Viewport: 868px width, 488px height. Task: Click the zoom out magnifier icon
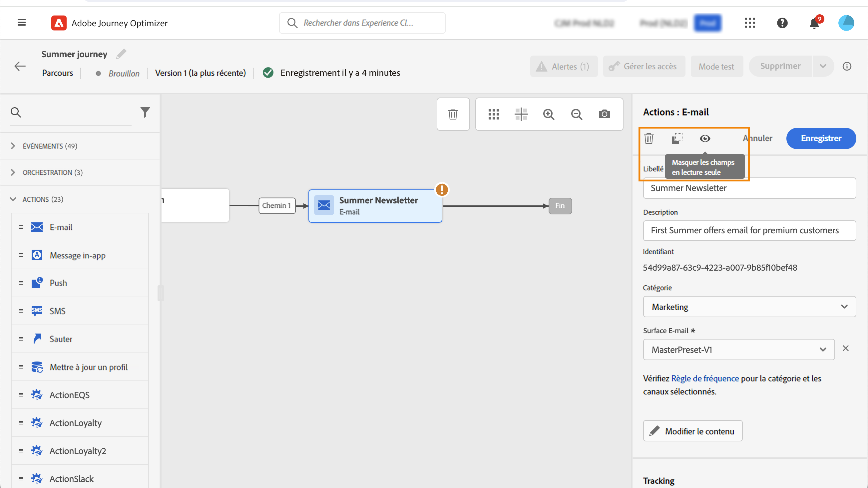pyautogui.click(x=577, y=114)
